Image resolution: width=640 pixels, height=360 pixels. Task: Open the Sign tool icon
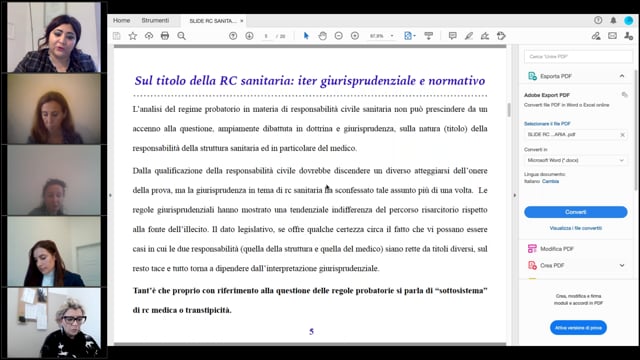point(485,36)
